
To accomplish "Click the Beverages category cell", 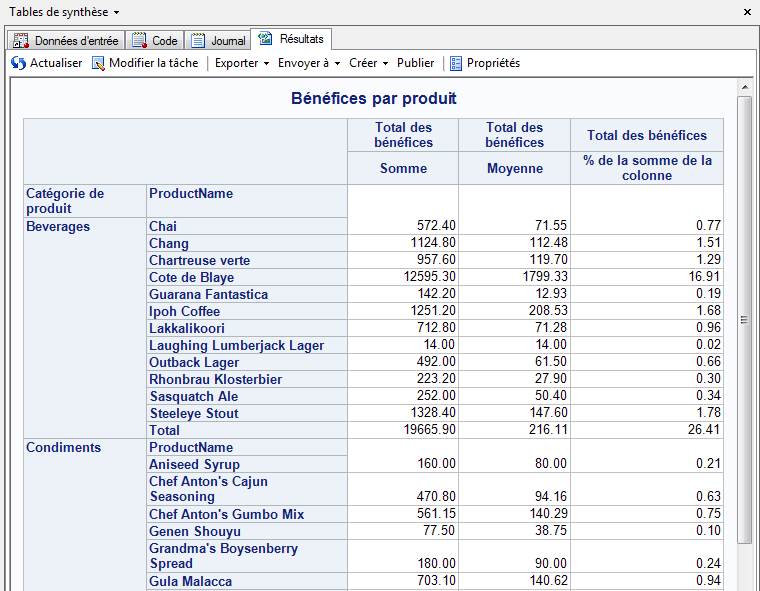I will click(x=58, y=227).
